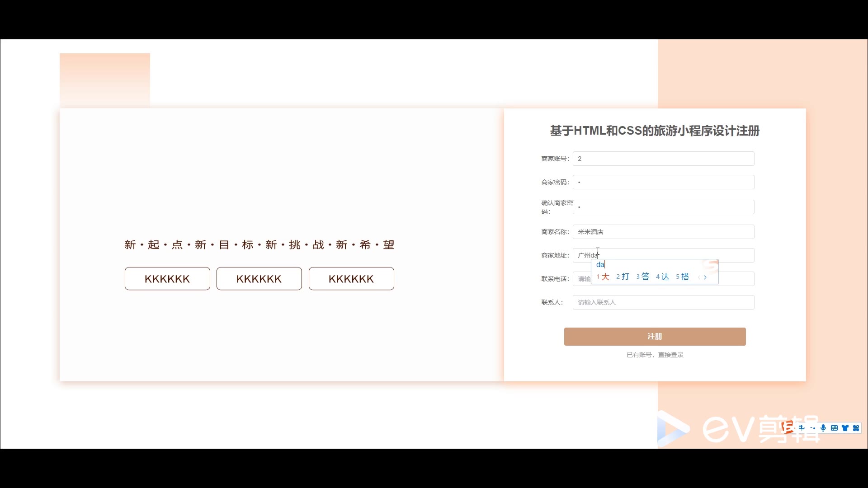The width and height of the screenshot is (868, 488).
Task: Focus the 商家账号 account field
Action: (x=663, y=159)
